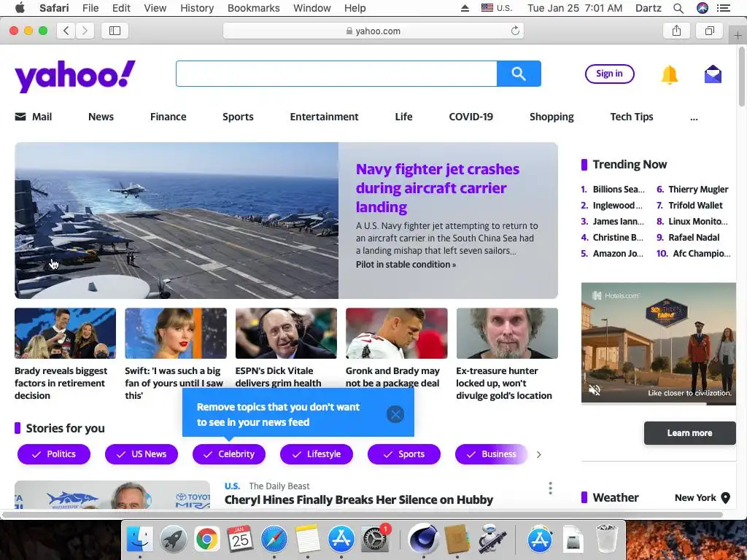Open Siri from the menu bar
Screen dimensions: 747x560
click(703, 8)
